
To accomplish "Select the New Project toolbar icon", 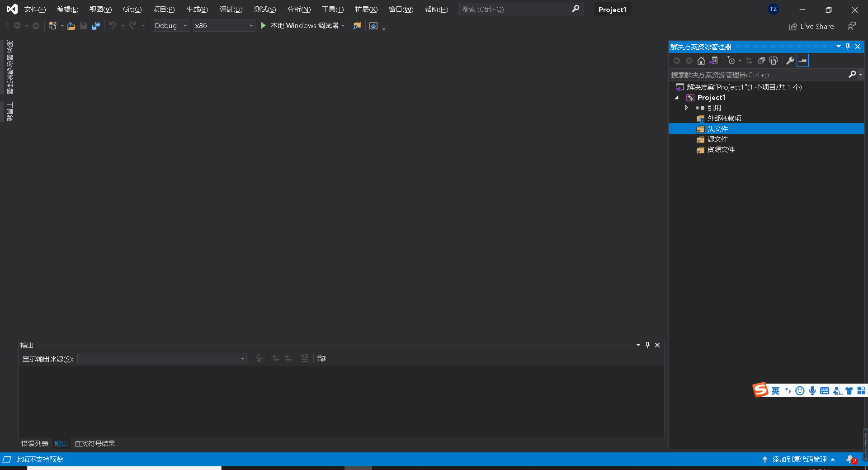I will click(53, 26).
